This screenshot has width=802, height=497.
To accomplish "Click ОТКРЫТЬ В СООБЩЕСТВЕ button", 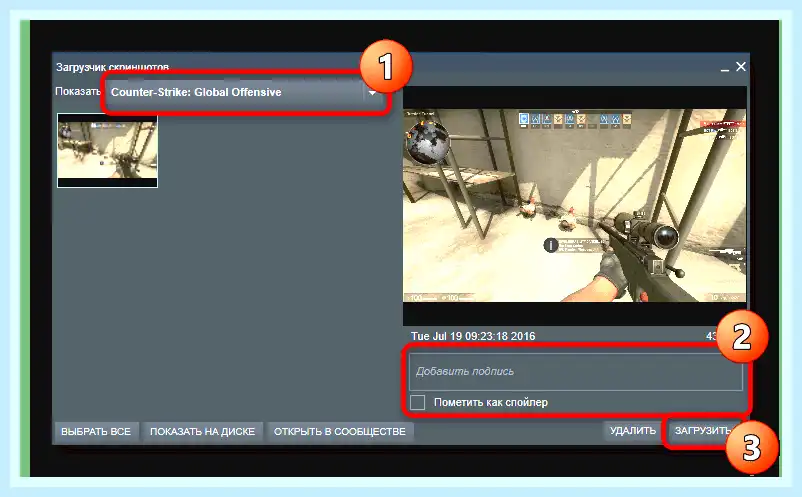I will coord(340,432).
